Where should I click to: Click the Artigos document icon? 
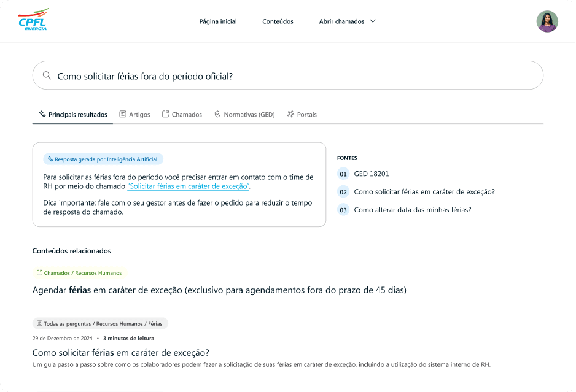tap(123, 114)
